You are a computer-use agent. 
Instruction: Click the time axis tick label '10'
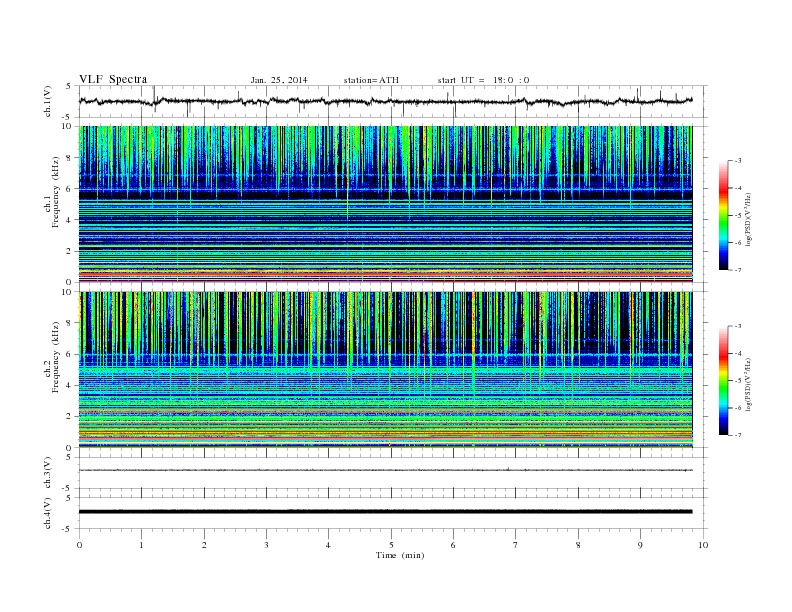coord(703,545)
